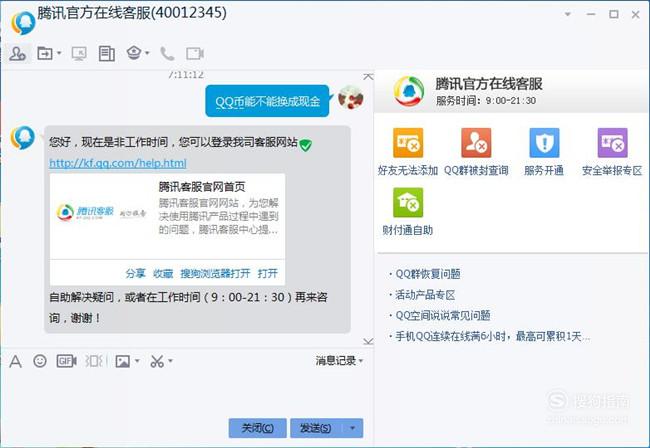Click the GIF animation icon
Viewport: 650px width, 448px height.
click(66, 361)
